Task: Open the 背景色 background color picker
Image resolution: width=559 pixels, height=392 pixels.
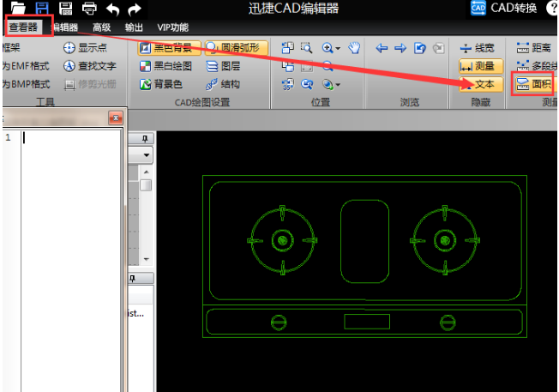Action: [x=166, y=84]
